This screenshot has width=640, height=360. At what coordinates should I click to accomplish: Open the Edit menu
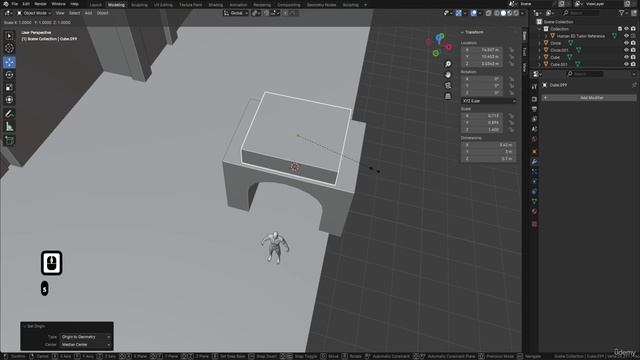(x=26, y=4)
